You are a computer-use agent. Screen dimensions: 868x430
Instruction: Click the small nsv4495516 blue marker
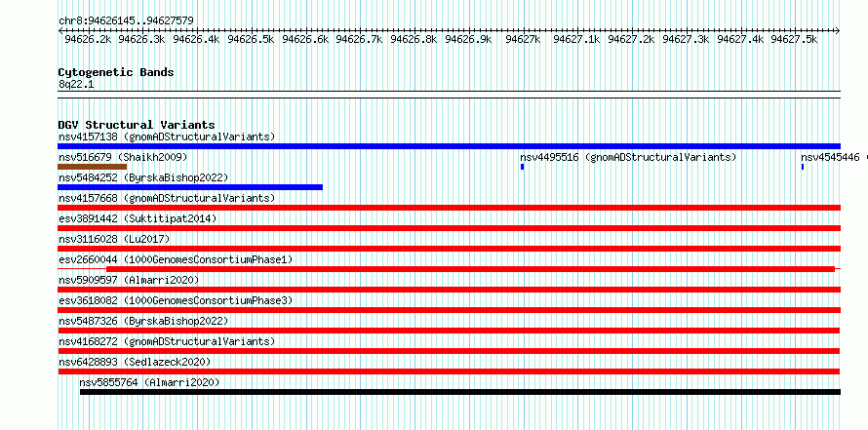(522, 167)
